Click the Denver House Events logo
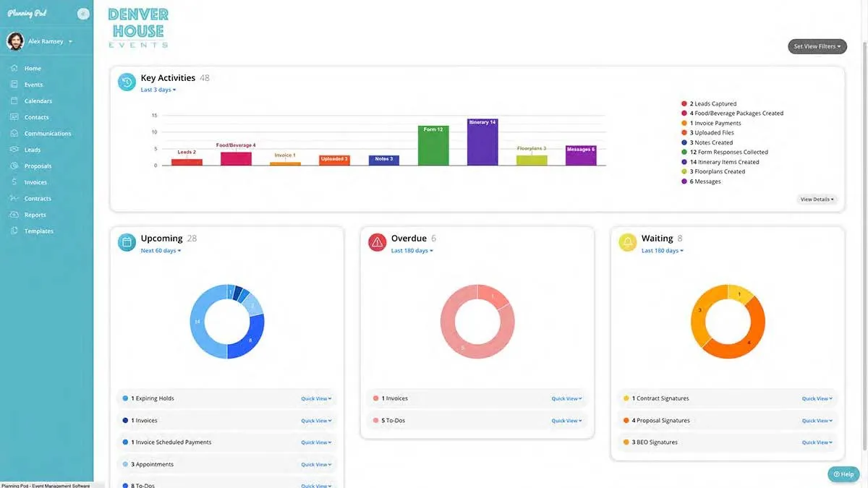The height and width of the screenshot is (488, 868). [138, 28]
